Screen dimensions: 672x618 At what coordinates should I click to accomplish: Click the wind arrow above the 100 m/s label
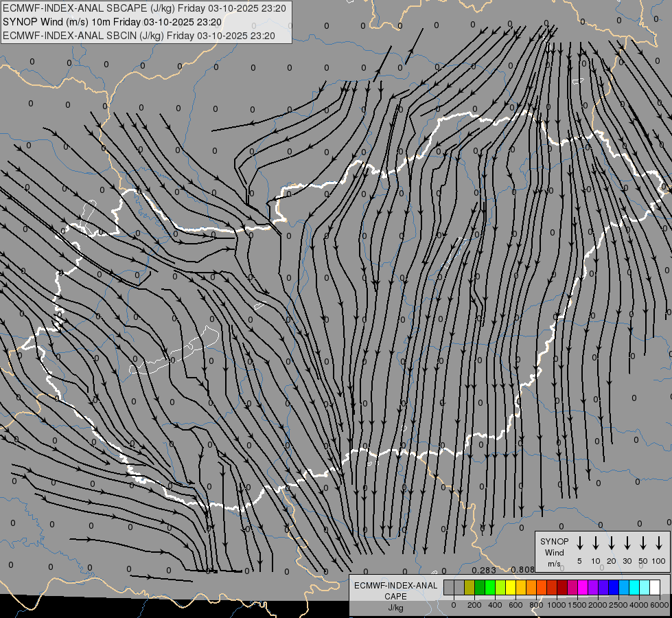click(x=659, y=543)
